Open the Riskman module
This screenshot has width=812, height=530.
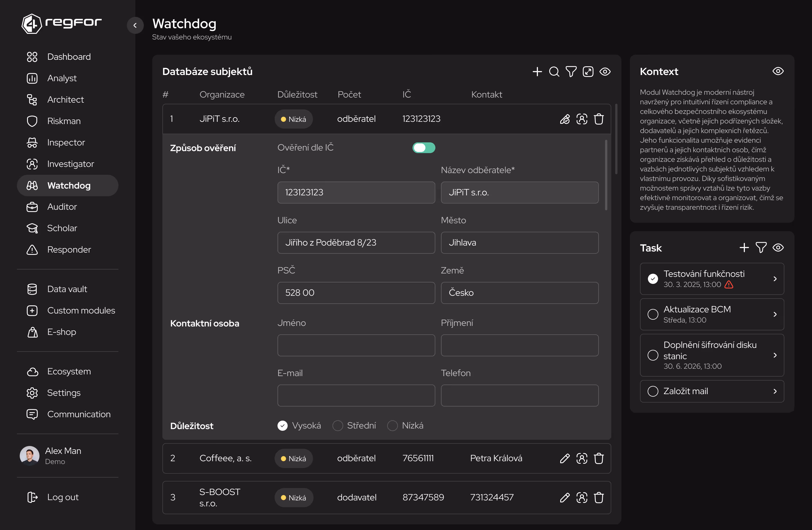click(64, 121)
